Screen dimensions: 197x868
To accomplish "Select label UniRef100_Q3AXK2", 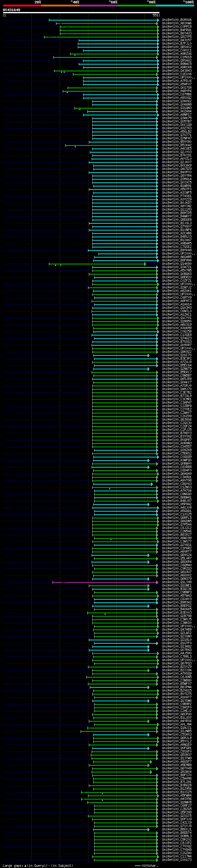I will click(176, 101).
